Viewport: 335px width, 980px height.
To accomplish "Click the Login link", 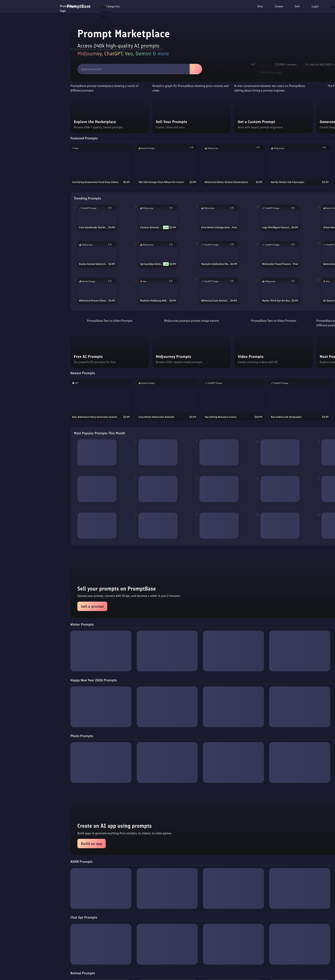I will 315,7.
